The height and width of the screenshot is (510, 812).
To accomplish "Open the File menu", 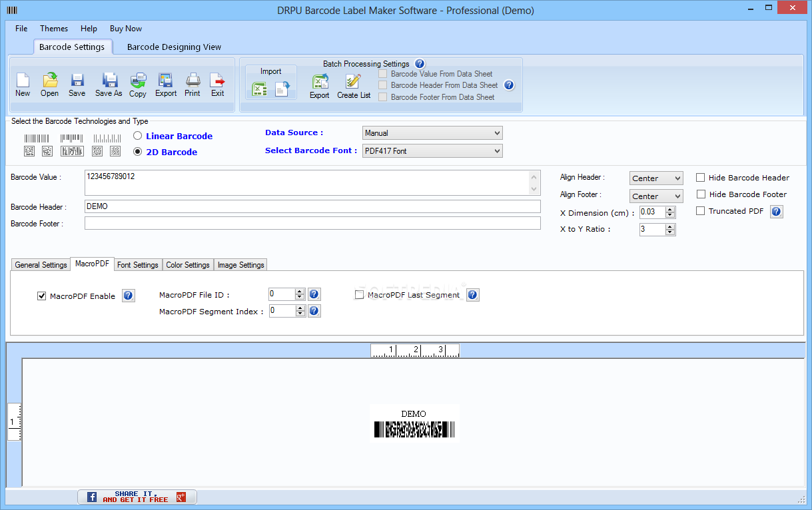I will pos(21,29).
